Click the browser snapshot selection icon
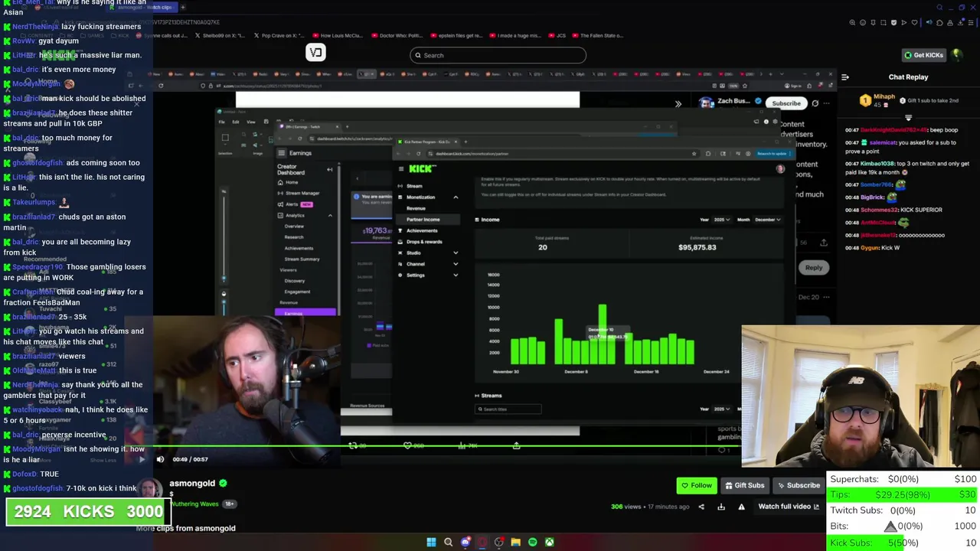The width and height of the screenshot is (980, 551). 883,22
